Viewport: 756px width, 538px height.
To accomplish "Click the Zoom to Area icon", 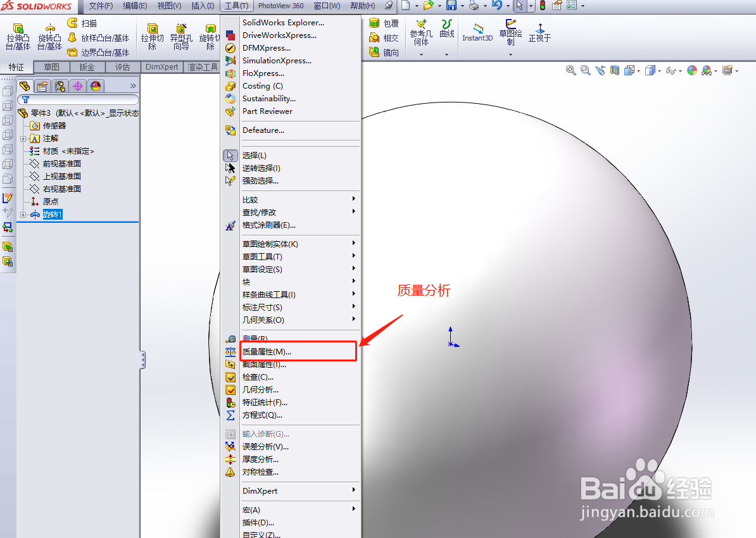I will click(x=585, y=70).
